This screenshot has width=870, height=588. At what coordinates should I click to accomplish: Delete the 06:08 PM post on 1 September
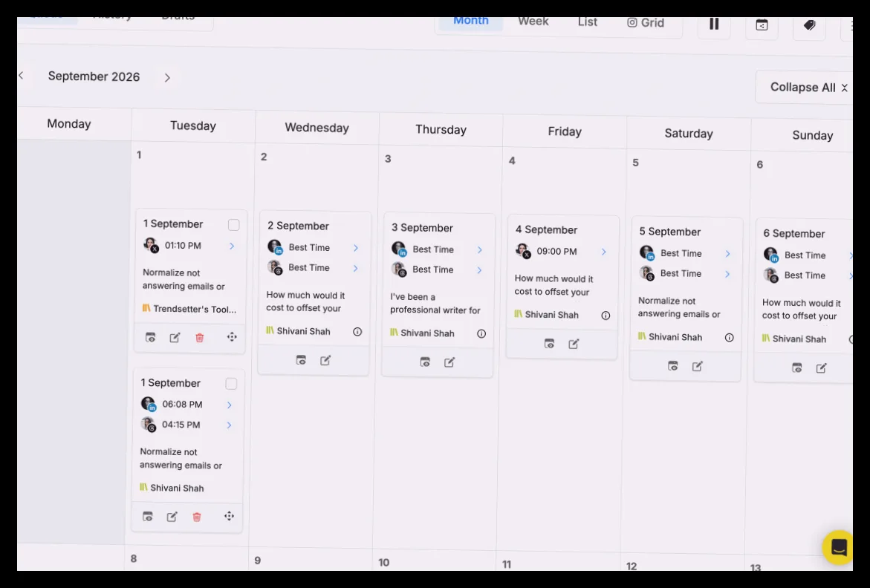pyautogui.click(x=197, y=517)
